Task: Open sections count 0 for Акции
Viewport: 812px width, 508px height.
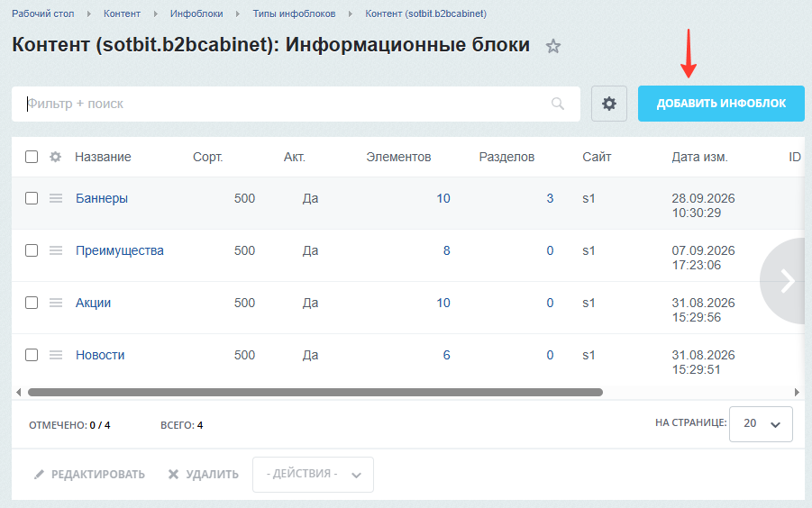Action: [x=550, y=303]
